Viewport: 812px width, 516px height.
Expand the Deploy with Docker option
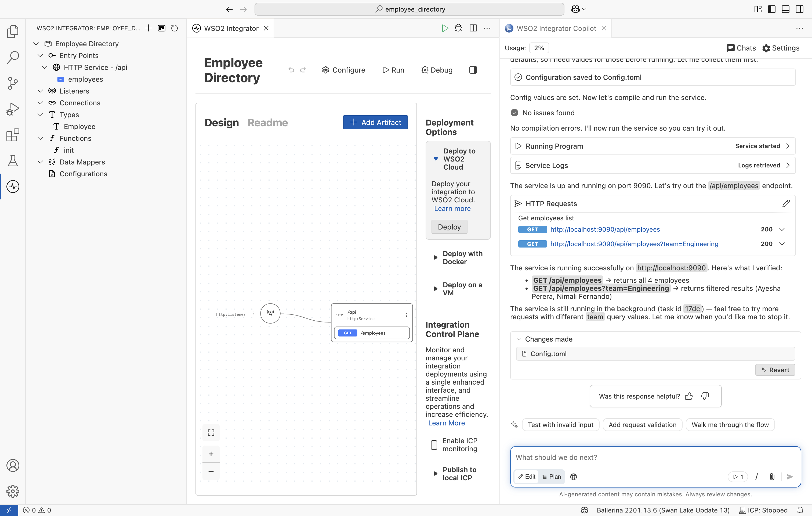coord(435,258)
